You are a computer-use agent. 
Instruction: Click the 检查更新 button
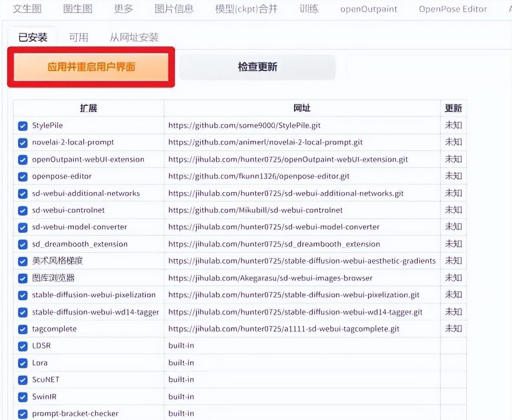[257, 67]
